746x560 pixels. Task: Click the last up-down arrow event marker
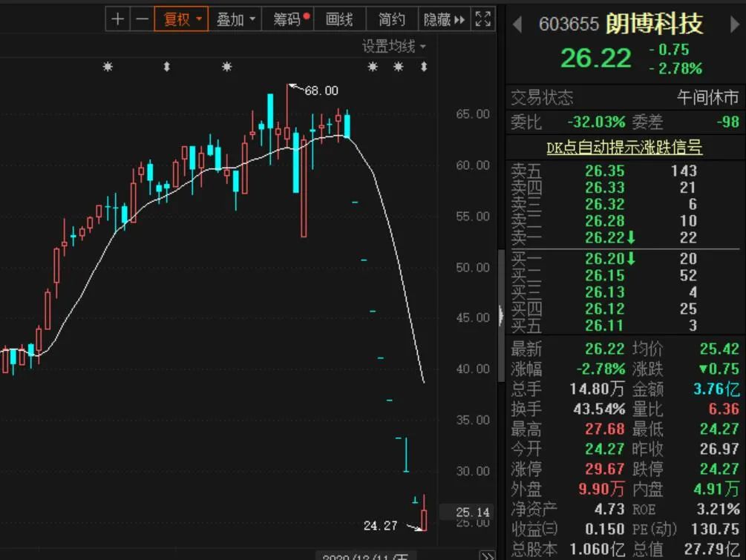pos(424,67)
